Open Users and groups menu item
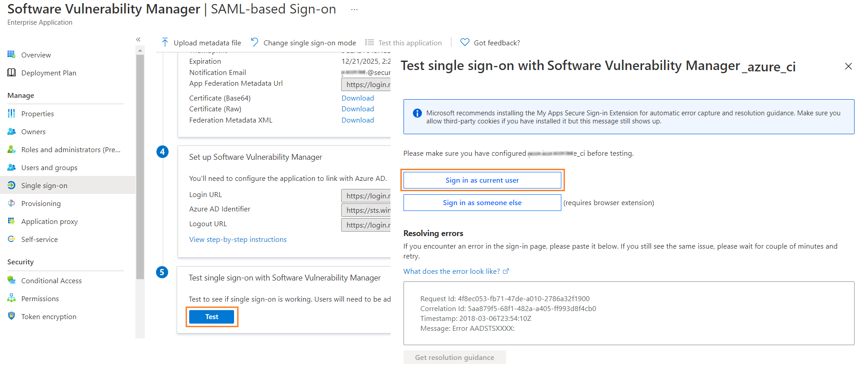This screenshot has height=377, width=868. click(x=49, y=167)
